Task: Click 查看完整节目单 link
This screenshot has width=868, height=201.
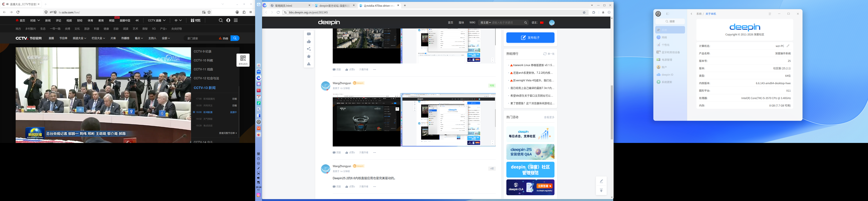Action: click(x=228, y=133)
